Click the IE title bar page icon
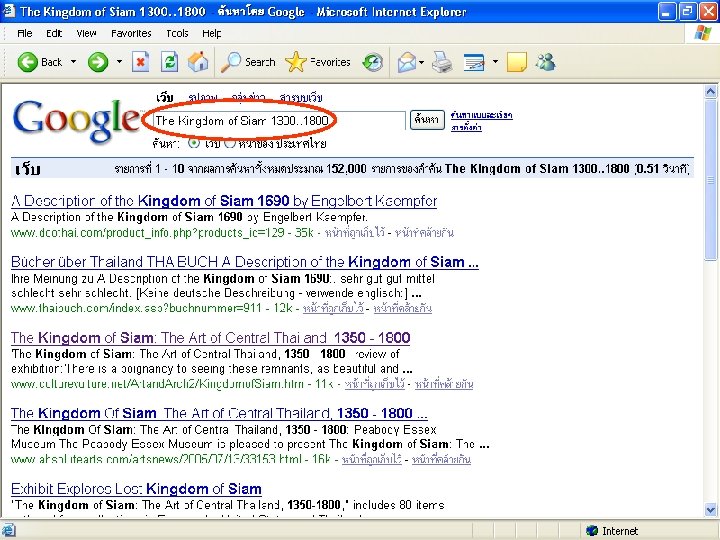 point(9,11)
